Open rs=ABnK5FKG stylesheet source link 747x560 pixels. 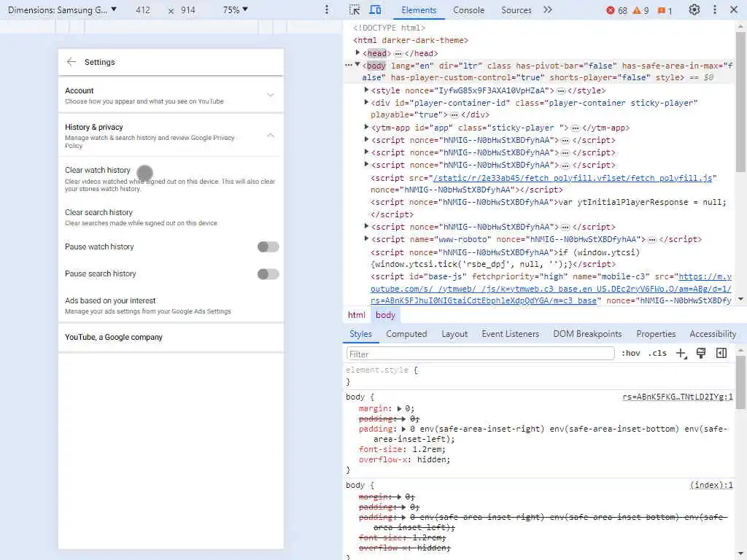[678, 397]
